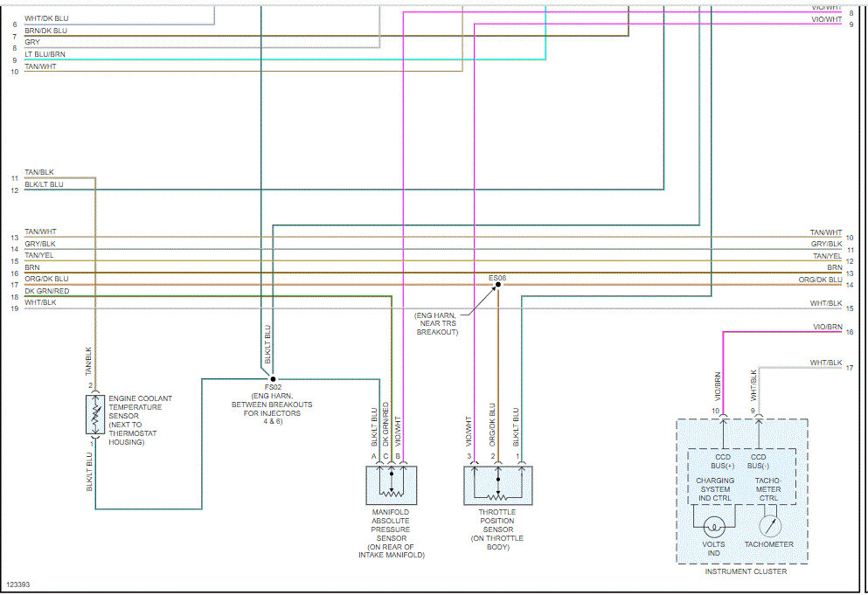The height and width of the screenshot is (595, 868).
Task: Click throttle position sensor pin 1 label
Action: coord(517,457)
